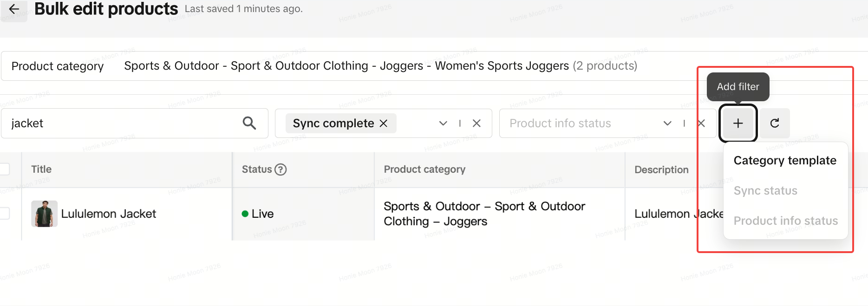Image resolution: width=868 pixels, height=306 pixels.
Task: Click the search magnifier icon
Action: point(249,123)
